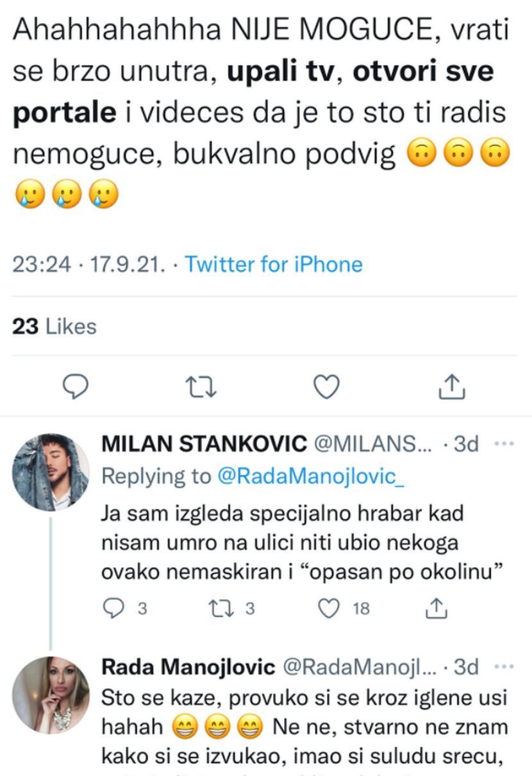
Task: Share Milan Stankovic's reply
Action: (436, 608)
